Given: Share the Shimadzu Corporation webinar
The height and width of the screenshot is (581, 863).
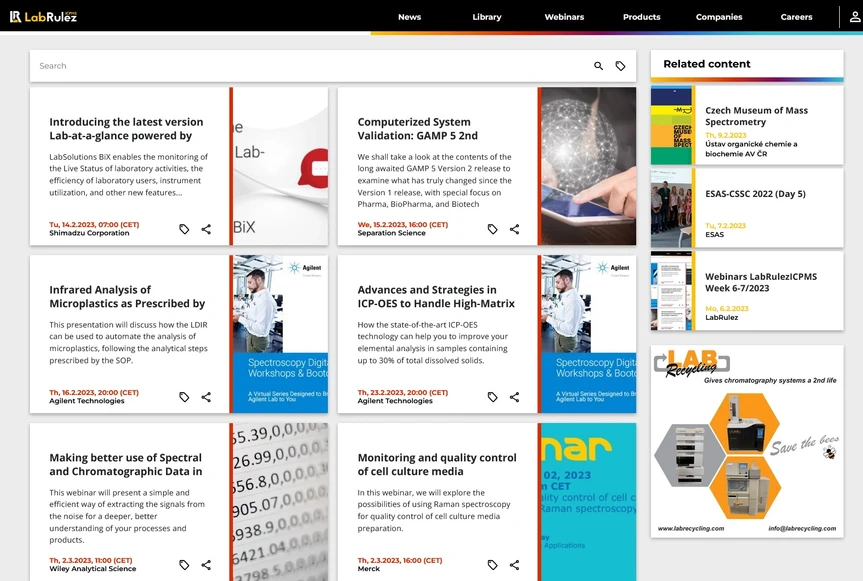Looking at the screenshot, I should (x=206, y=229).
